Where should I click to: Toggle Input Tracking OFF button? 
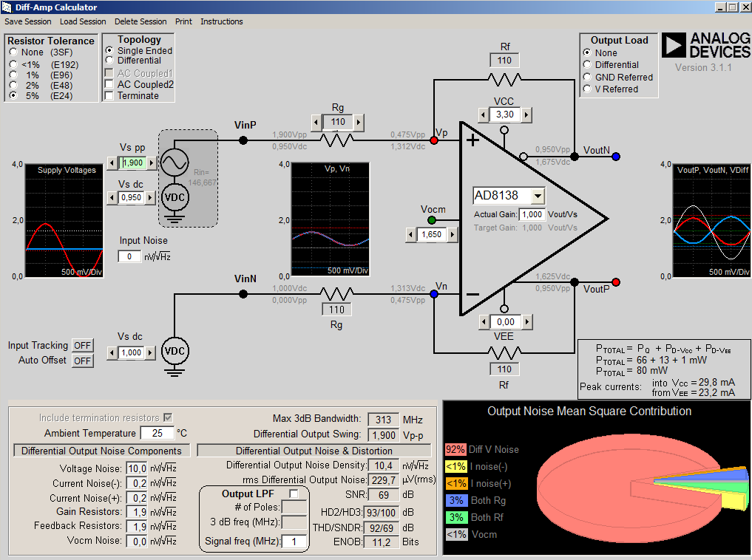point(83,346)
